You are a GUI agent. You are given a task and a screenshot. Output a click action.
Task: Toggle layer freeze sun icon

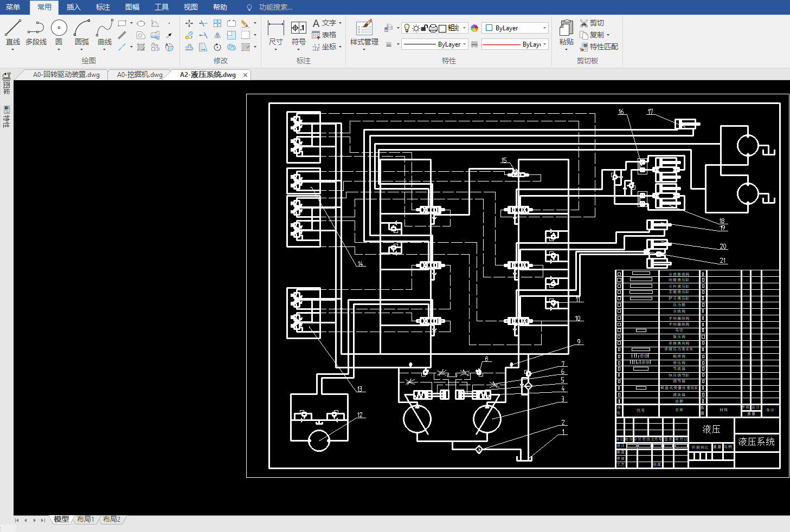coord(415,28)
